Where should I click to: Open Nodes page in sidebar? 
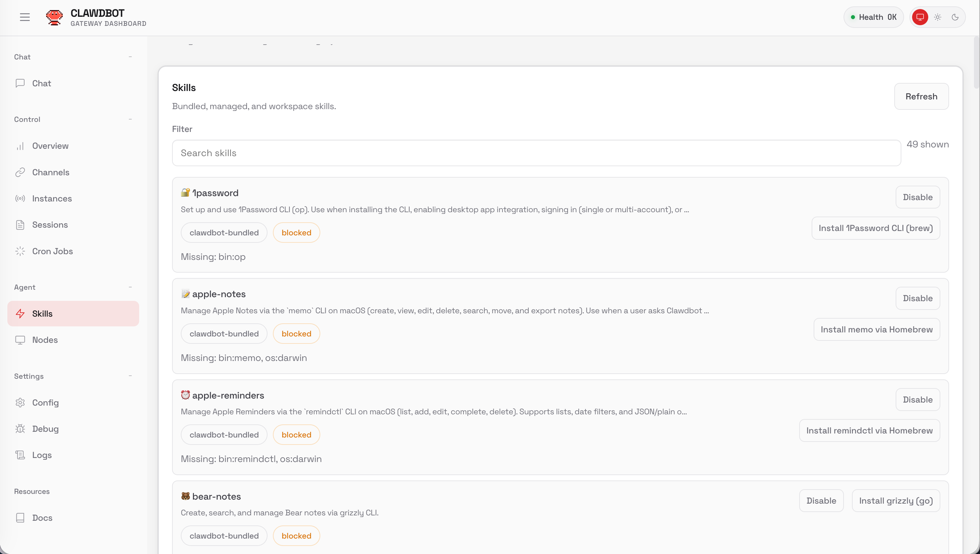[45, 340]
